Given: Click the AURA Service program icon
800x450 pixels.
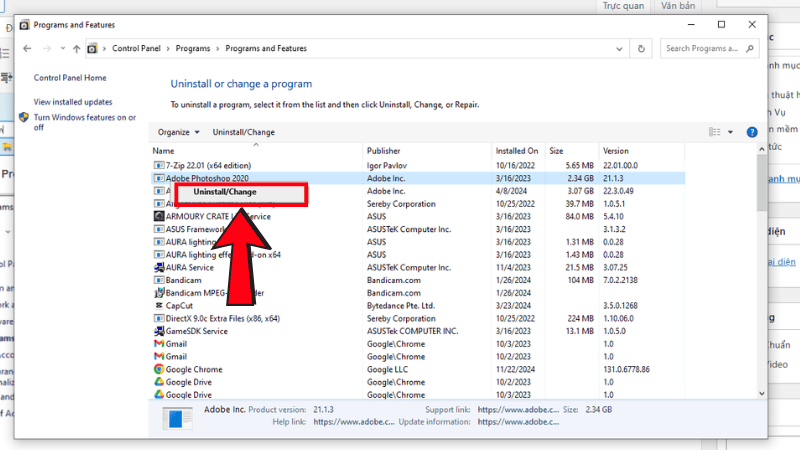Looking at the screenshot, I should pyautogui.click(x=158, y=267).
